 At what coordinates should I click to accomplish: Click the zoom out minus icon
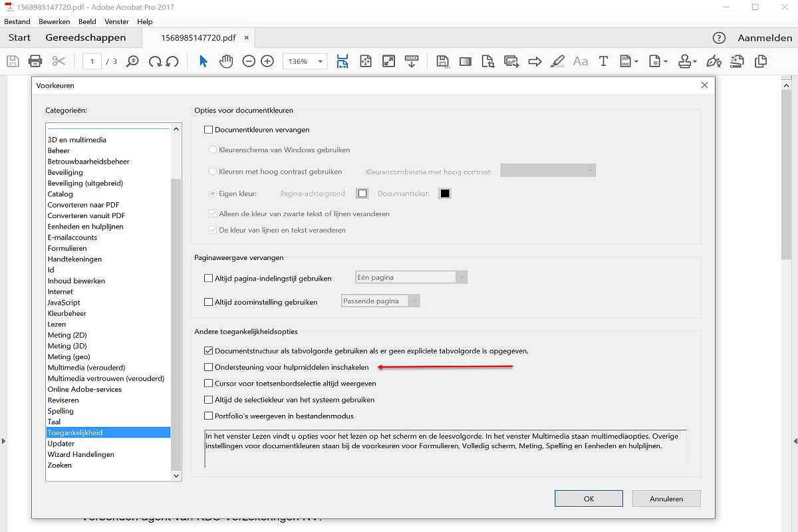point(249,61)
